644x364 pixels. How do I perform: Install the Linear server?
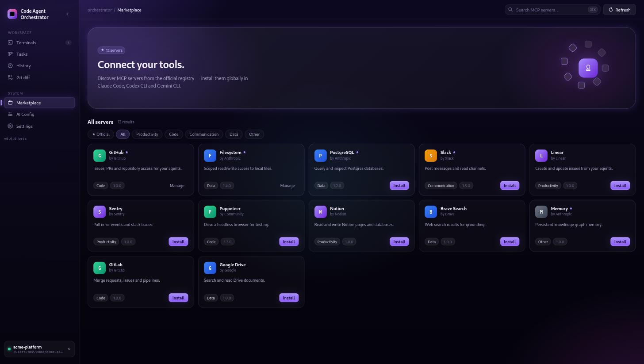tap(620, 185)
